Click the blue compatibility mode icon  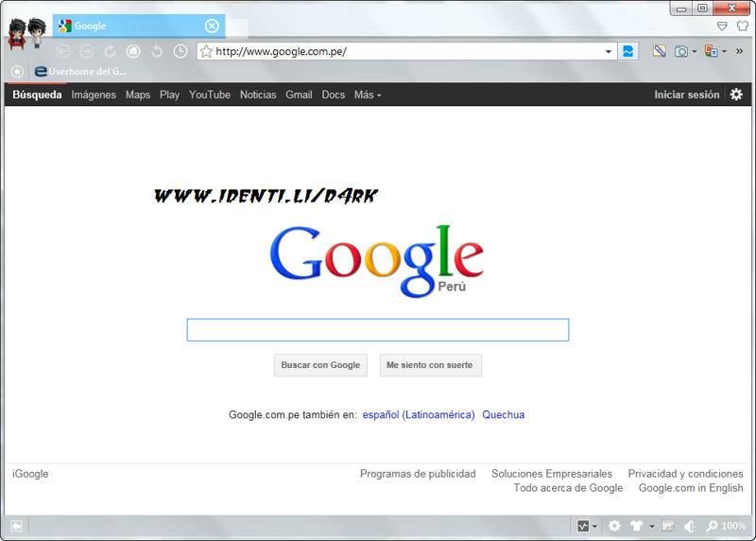point(628,51)
